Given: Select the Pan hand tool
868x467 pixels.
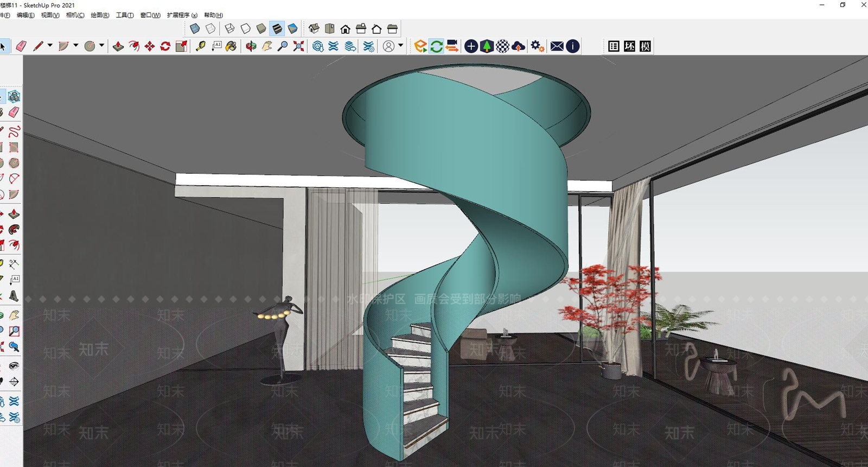Looking at the screenshot, I should point(266,46).
